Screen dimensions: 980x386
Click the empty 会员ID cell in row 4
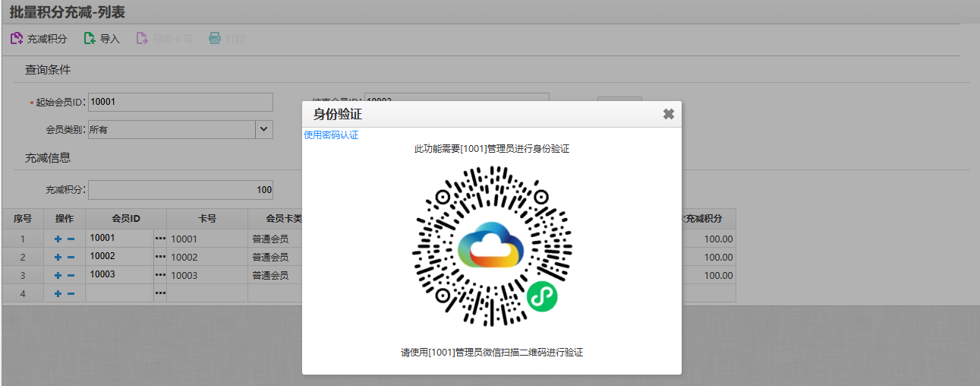click(120, 293)
